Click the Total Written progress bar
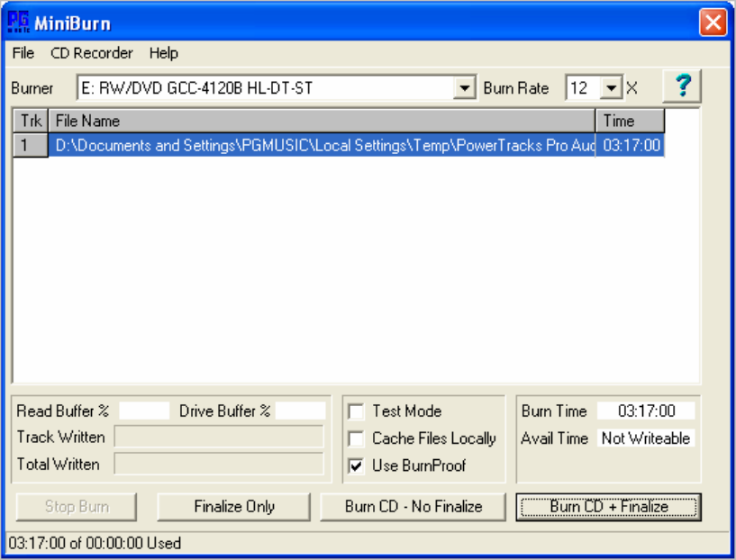 [x=219, y=465]
